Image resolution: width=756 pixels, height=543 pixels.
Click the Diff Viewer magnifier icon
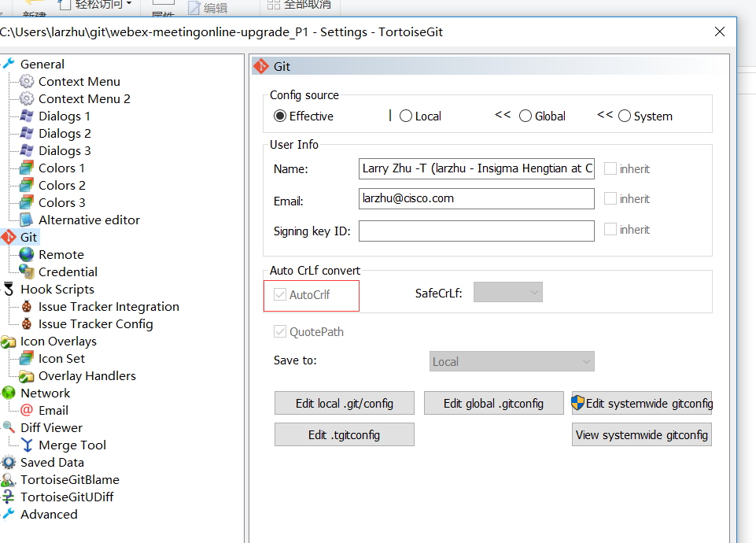[x=9, y=427]
